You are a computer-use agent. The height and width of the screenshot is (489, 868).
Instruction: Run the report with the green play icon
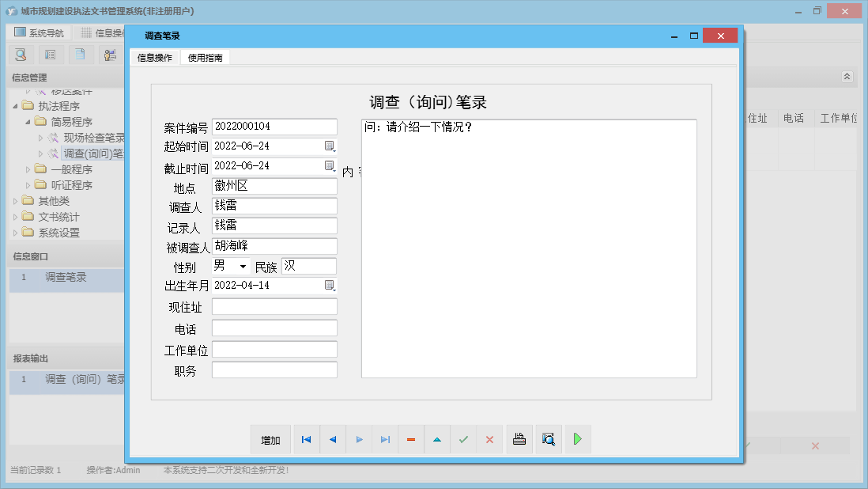(x=577, y=439)
